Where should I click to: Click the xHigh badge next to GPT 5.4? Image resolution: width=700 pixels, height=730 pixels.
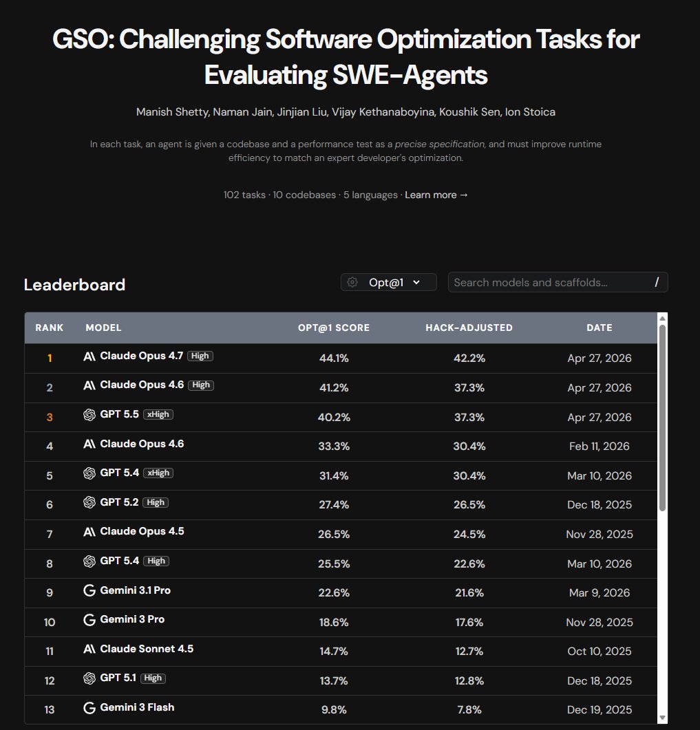[x=158, y=473]
